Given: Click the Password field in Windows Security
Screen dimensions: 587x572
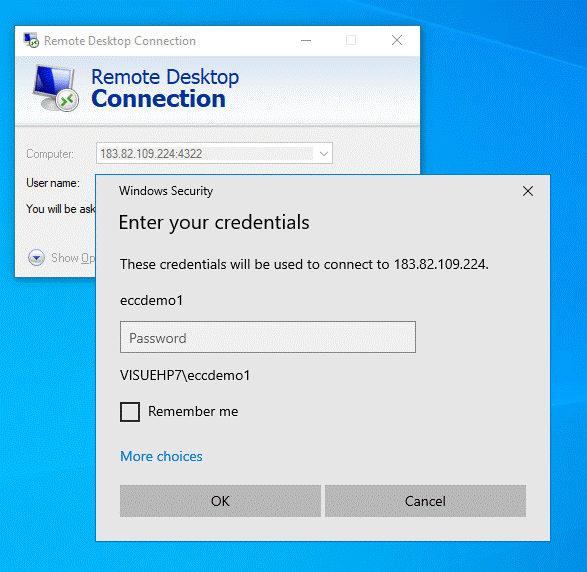Looking at the screenshot, I should [x=268, y=337].
